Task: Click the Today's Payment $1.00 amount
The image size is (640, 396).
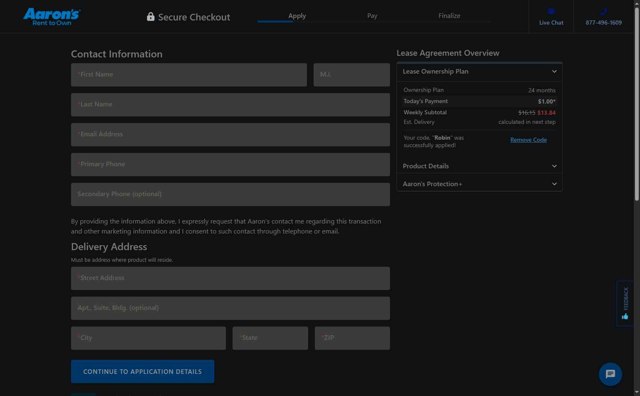Action: click(547, 102)
